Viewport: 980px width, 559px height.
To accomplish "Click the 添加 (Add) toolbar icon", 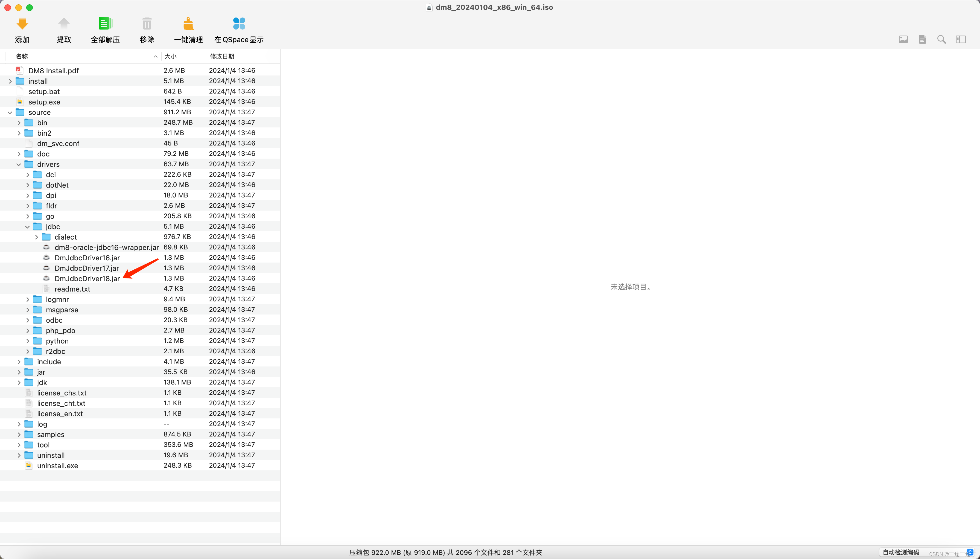I will coord(22,24).
